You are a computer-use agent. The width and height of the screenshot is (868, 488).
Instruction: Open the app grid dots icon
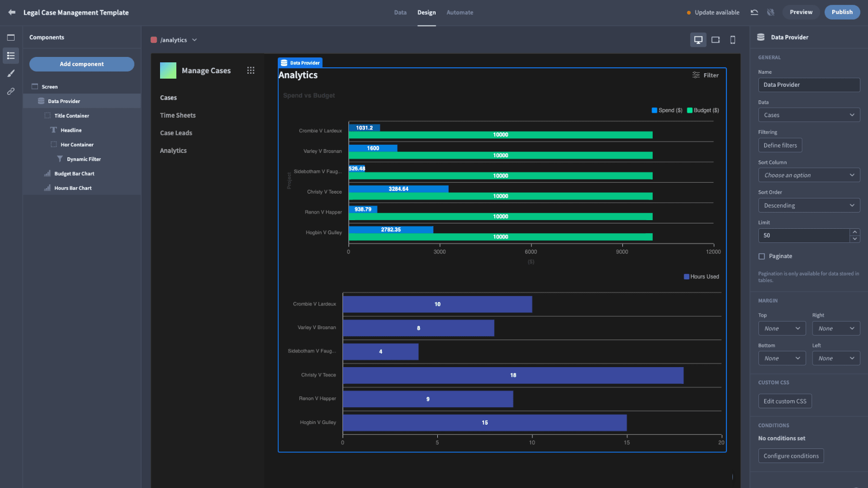tap(251, 70)
